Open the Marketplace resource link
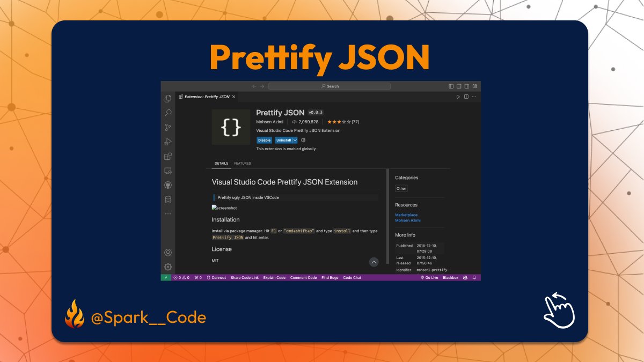644x362 pixels. point(407,215)
